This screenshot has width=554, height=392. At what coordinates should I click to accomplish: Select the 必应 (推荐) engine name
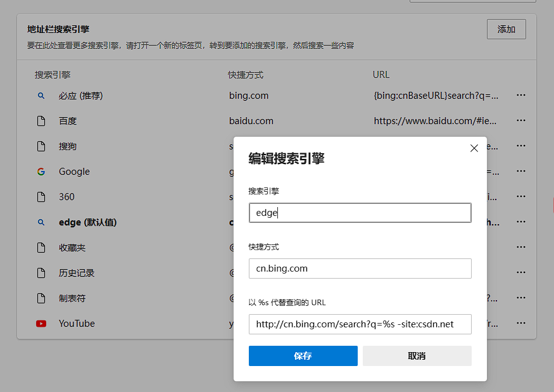[x=80, y=96]
